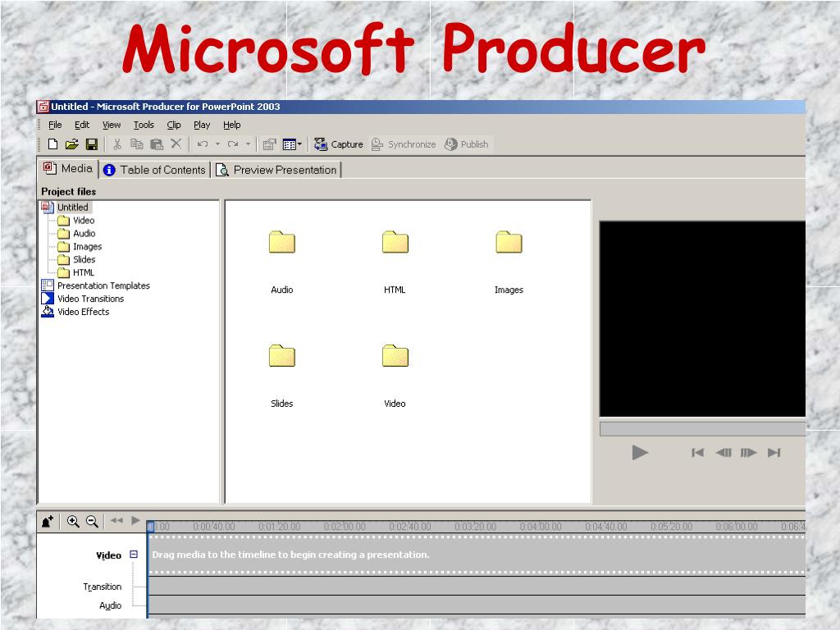Select the Video folder in contents pane

click(395, 376)
